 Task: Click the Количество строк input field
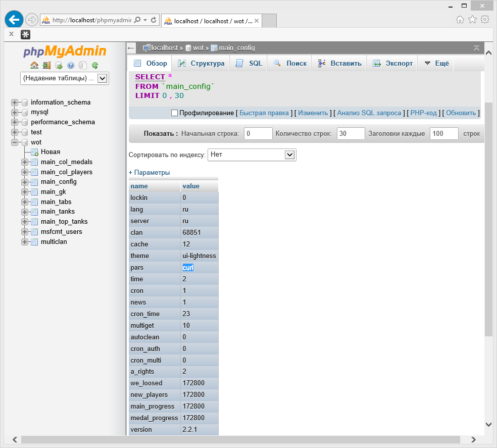tap(351, 134)
